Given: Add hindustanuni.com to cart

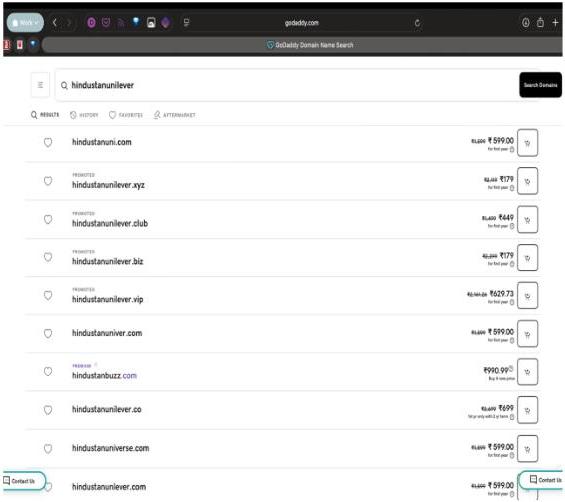Looking at the screenshot, I should [x=527, y=143].
